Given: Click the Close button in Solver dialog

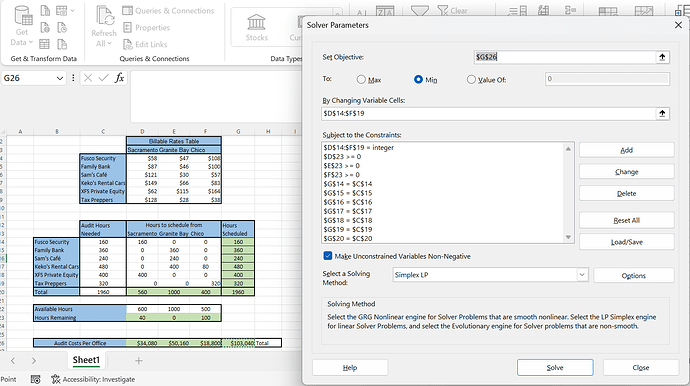Looking at the screenshot, I should [x=641, y=368].
